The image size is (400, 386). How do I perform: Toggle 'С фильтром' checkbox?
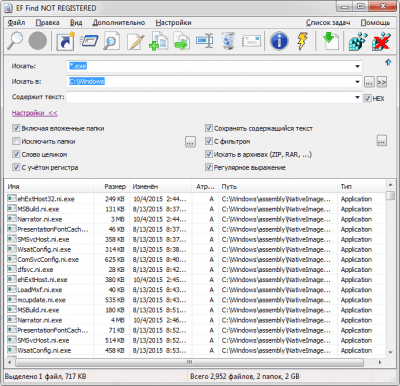point(209,141)
